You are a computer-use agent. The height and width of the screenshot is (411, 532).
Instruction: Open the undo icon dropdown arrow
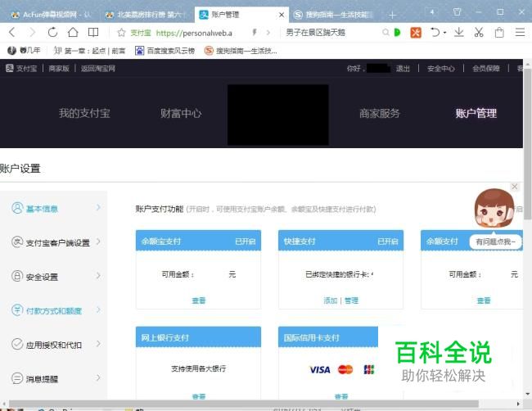pos(444,33)
